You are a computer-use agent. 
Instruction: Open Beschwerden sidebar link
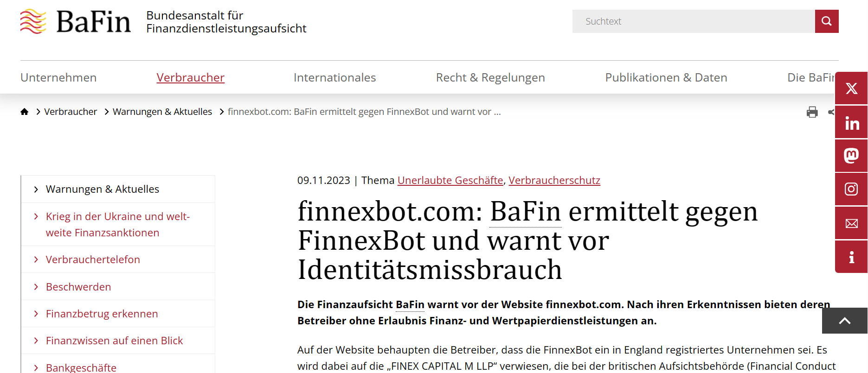(78, 287)
